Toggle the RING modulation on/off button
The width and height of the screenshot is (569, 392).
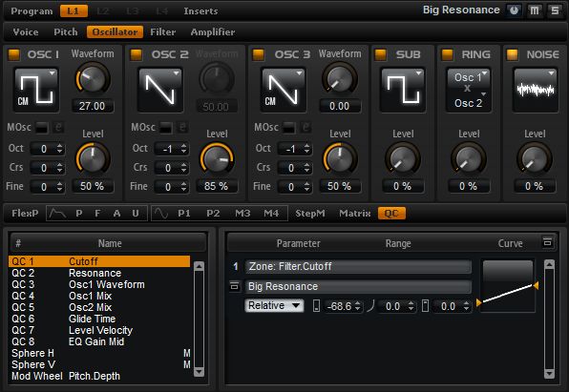point(447,54)
